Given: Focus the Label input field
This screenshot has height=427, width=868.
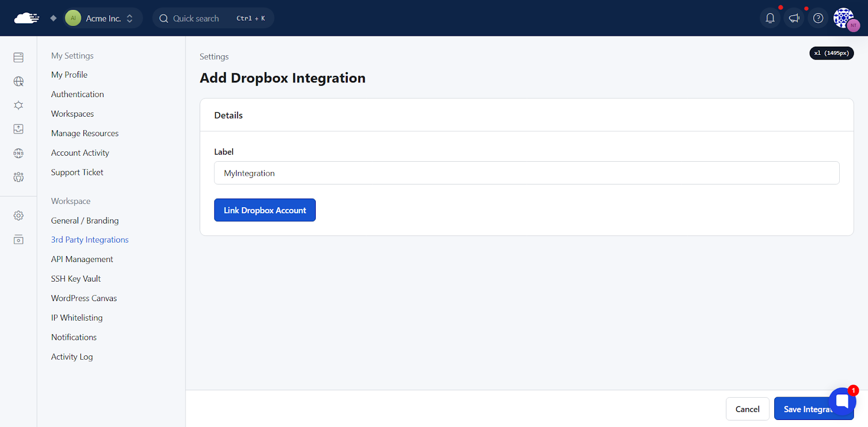Looking at the screenshot, I should click(x=527, y=173).
